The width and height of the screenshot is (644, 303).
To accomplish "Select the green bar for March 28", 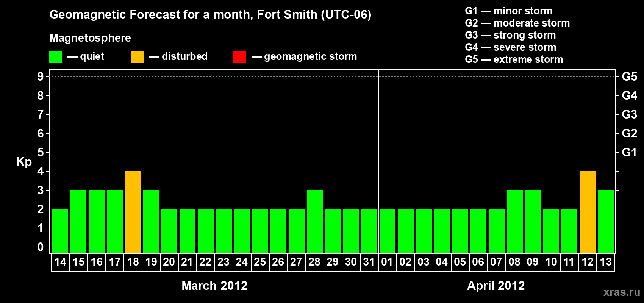I will point(315,221).
